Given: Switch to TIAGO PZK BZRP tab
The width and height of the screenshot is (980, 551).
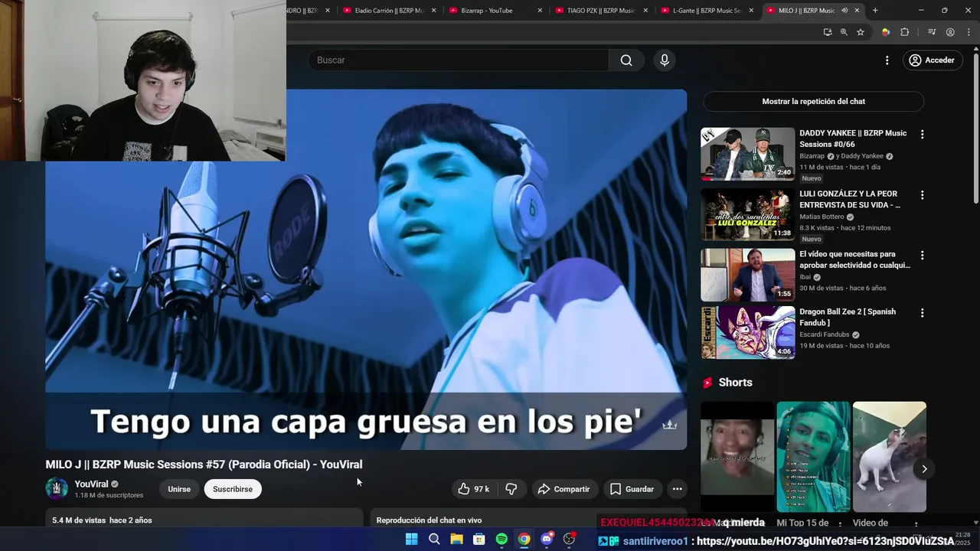Looking at the screenshot, I should coord(600,11).
